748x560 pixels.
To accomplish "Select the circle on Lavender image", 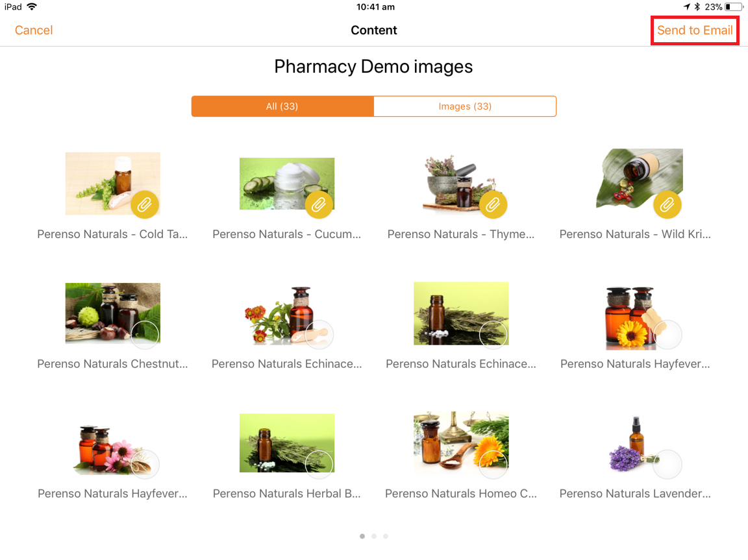I will point(667,464).
